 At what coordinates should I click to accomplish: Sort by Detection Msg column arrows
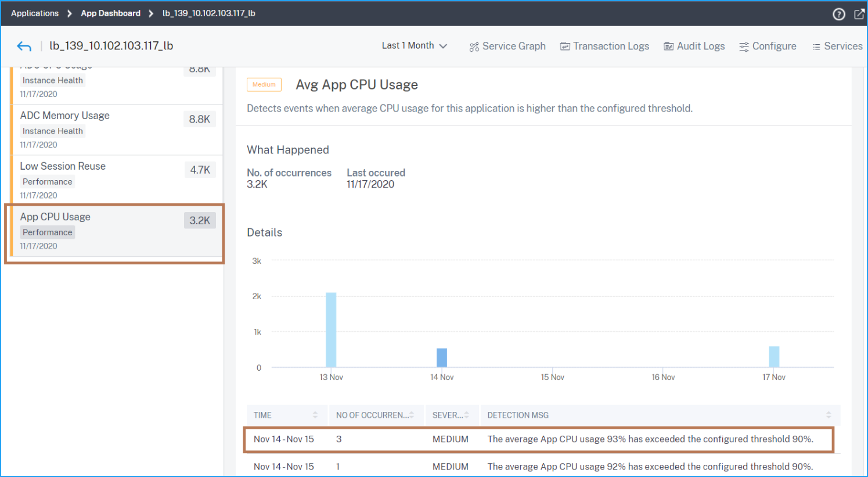tap(829, 415)
